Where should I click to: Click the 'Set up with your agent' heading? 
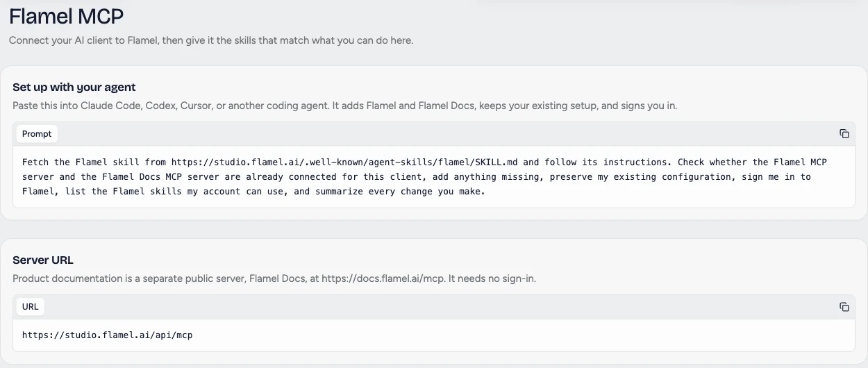(x=74, y=87)
